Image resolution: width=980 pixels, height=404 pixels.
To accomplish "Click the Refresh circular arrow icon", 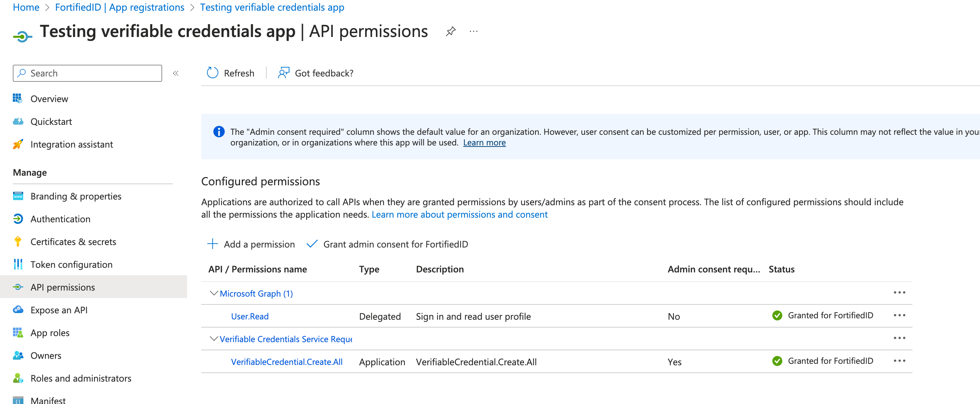I will (x=212, y=73).
